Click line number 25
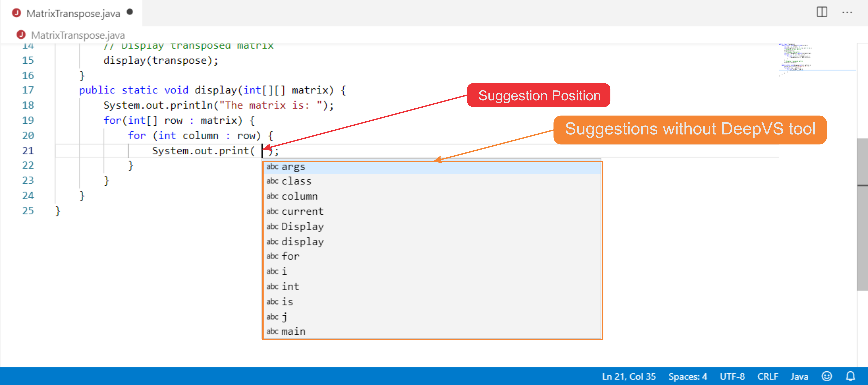This screenshot has height=385, width=868. tap(28, 211)
